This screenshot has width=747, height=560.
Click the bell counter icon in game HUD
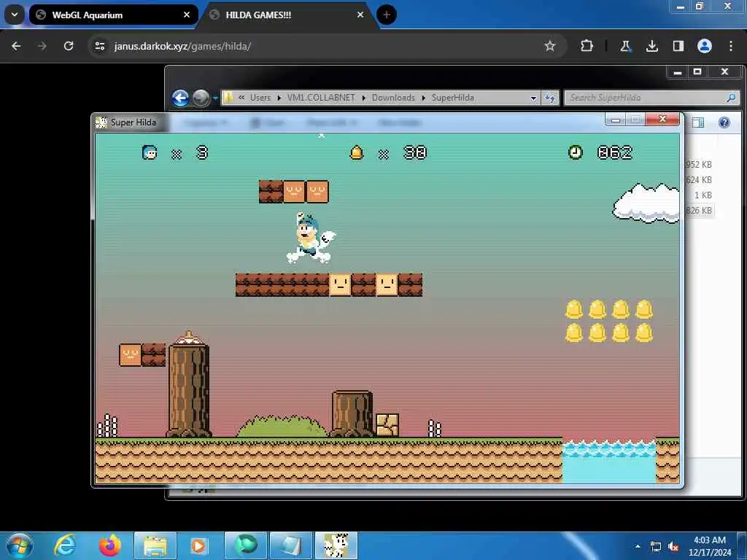[x=356, y=153]
